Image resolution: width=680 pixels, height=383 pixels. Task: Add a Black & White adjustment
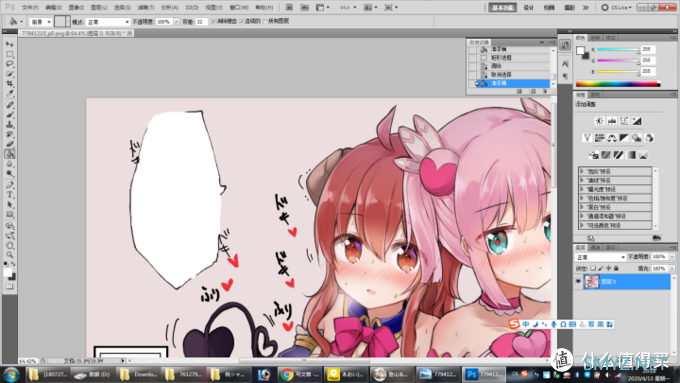pos(624,138)
